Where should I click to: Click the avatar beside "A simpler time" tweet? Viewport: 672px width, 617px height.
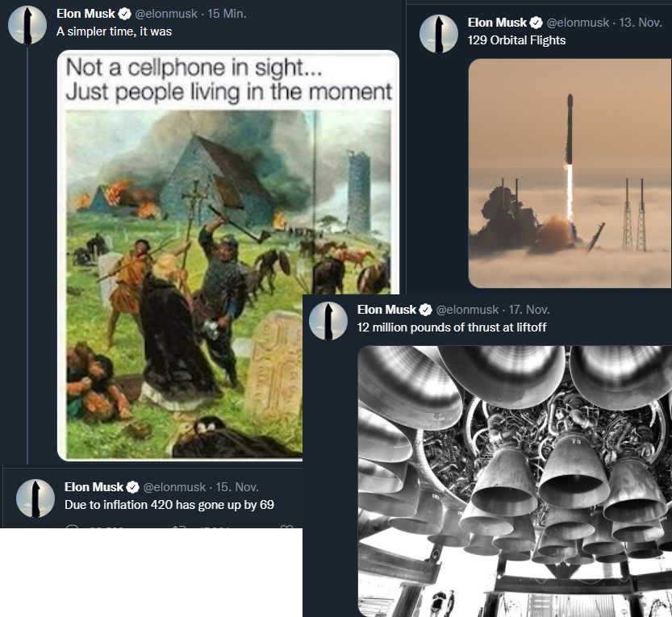[x=27, y=24]
